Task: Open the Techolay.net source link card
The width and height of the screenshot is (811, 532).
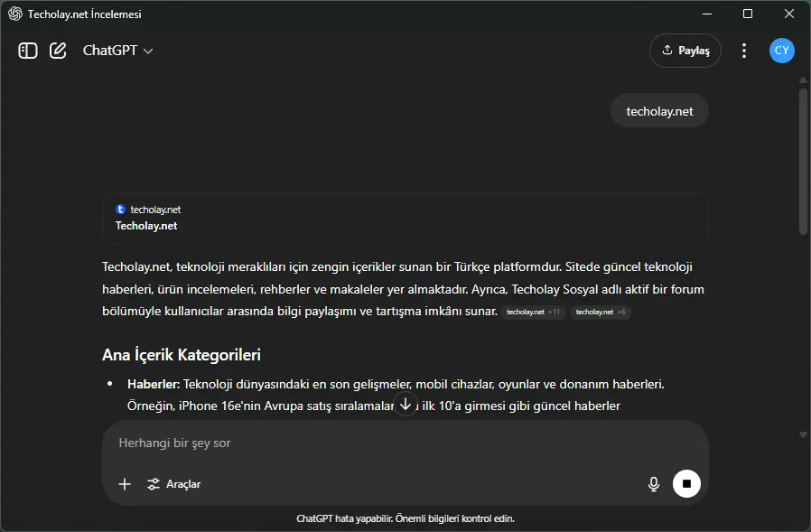Action: point(405,218)
